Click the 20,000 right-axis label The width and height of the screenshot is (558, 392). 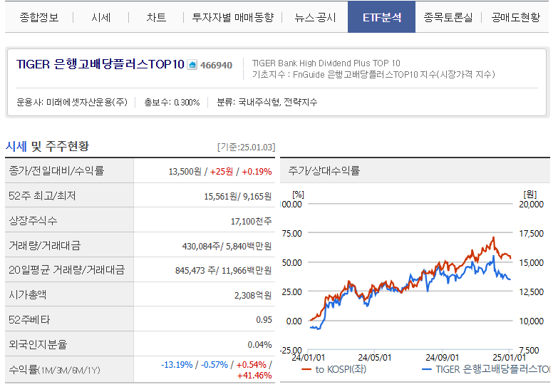pyautogui.click(x=531, y=204)
